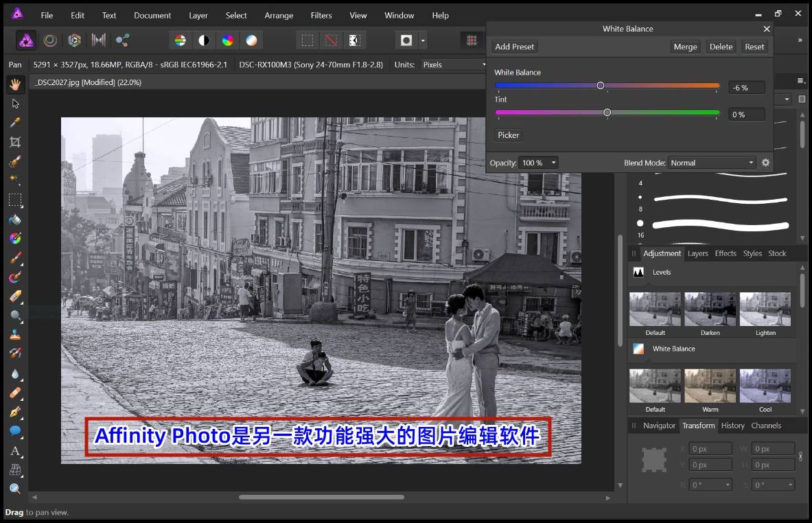
Task: Open blend options gear icon
Action: coord(765,163)
